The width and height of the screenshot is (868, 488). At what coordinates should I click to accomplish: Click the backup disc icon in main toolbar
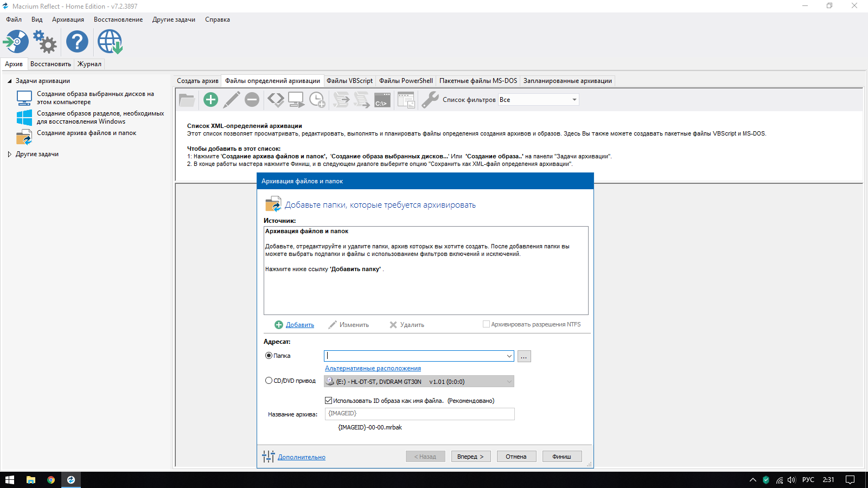coord(16,42)
